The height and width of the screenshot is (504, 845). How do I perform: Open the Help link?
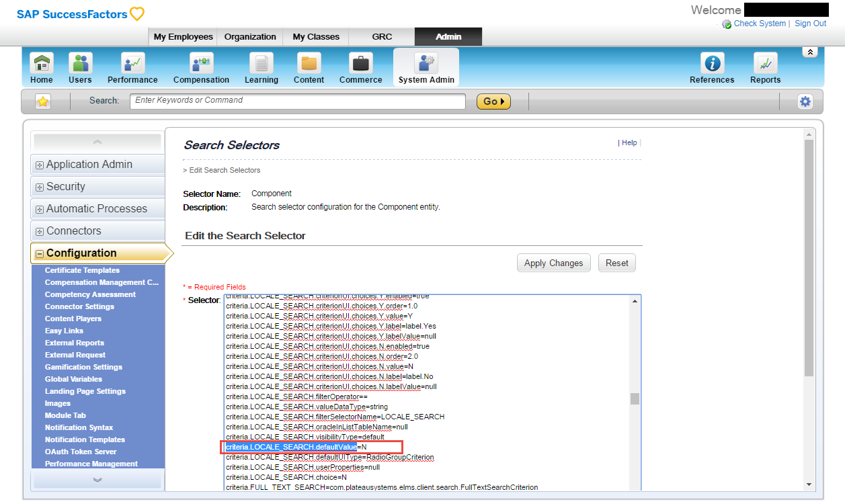[x=629, y=142]
